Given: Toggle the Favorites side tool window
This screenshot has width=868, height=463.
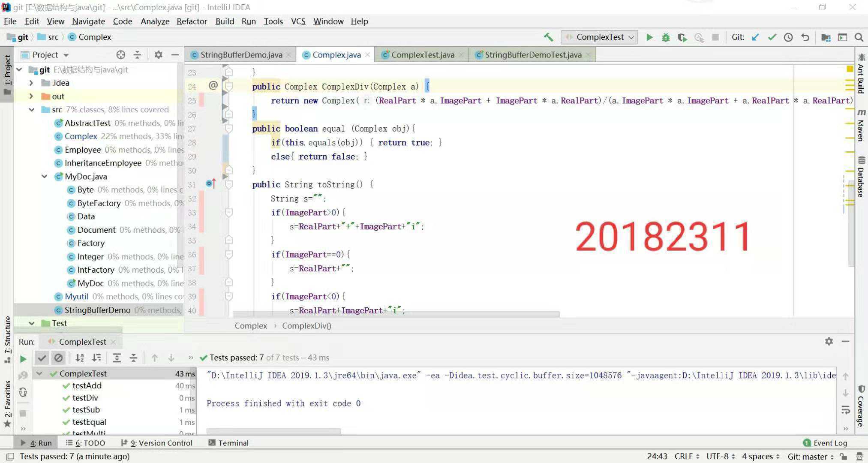Looking at the screenshot, I should tap(7, 403).
